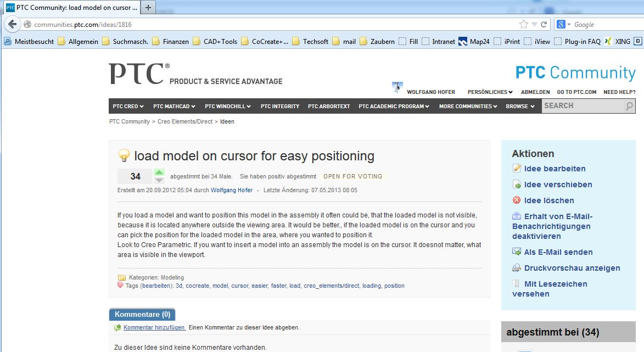This screenshot has width=644, height=352.
Task: Click the Wolfgang Hofer username in header
Action: pyautogui.click(x=431, y=92)
